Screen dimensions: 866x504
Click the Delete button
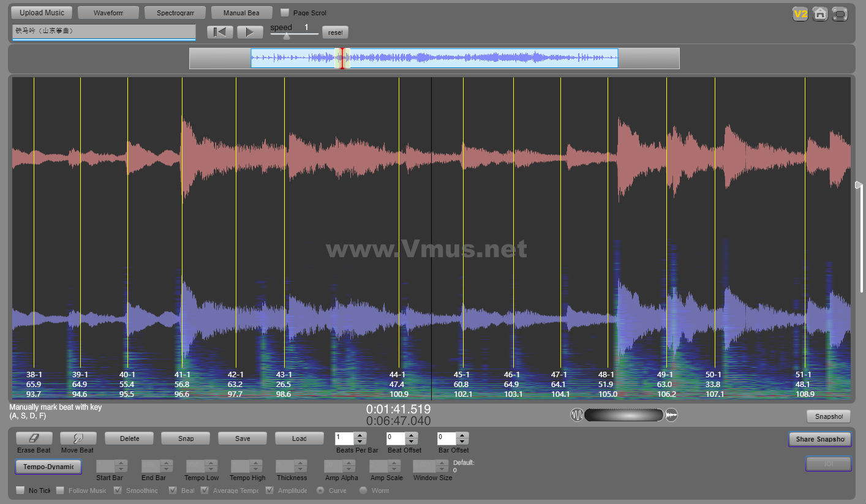[130, 438]
